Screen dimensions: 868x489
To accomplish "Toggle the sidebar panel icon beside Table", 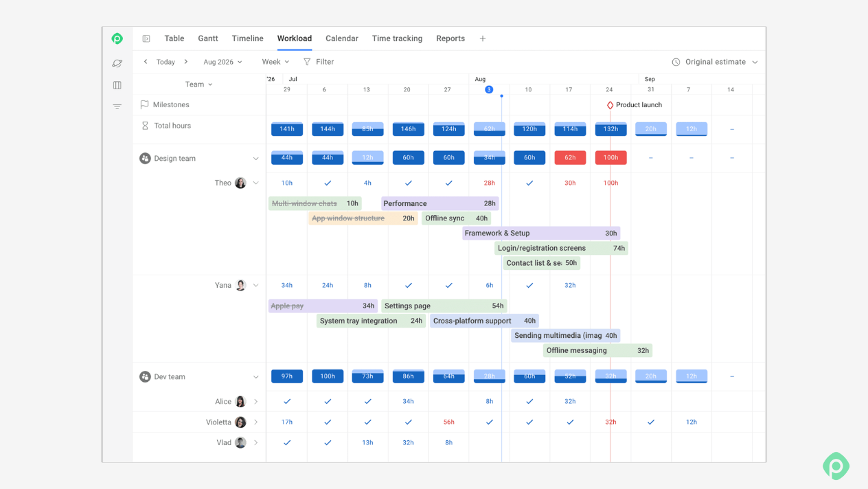I will [x=146, y=38].
